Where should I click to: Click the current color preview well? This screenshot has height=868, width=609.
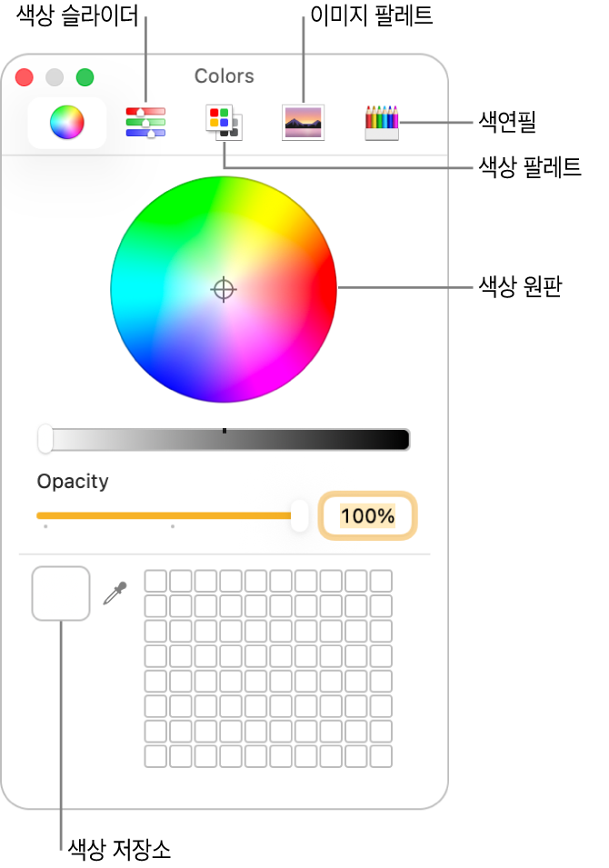coord(61,594)
